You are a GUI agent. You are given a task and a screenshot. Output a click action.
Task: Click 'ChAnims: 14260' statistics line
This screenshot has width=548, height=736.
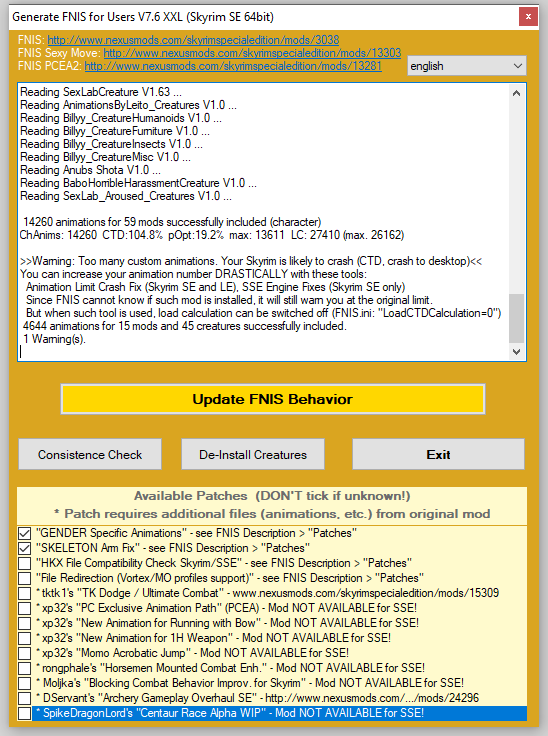tap(212, 235)
